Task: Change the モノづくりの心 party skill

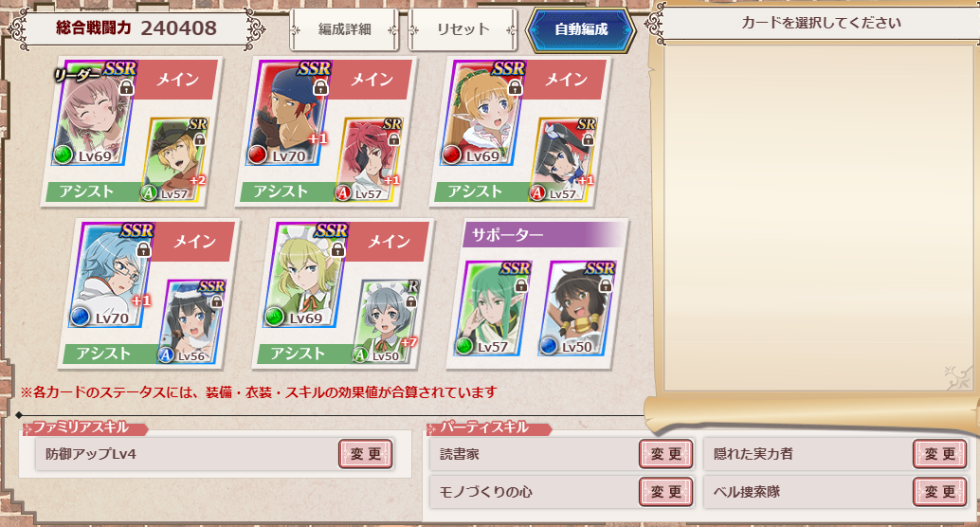Action: (665, 492)
